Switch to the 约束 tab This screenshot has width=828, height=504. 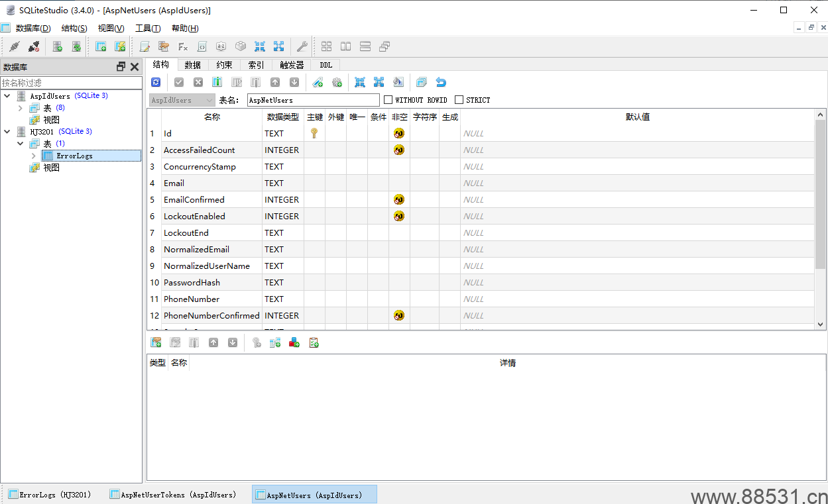225,65
